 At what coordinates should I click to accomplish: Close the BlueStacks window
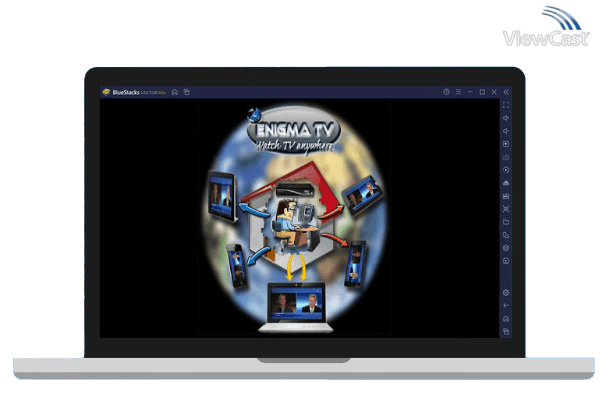point(494,92)
